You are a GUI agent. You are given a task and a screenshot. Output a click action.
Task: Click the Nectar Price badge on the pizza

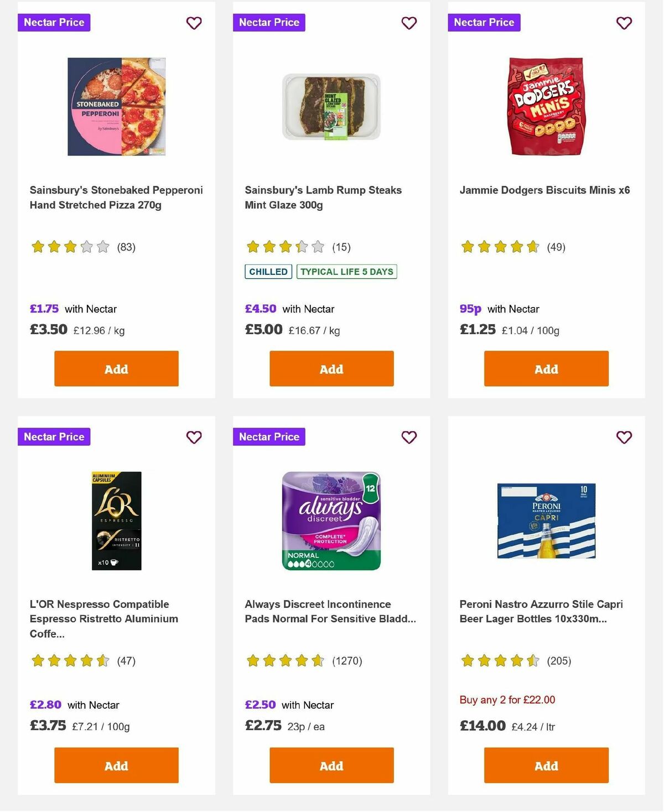54,22
